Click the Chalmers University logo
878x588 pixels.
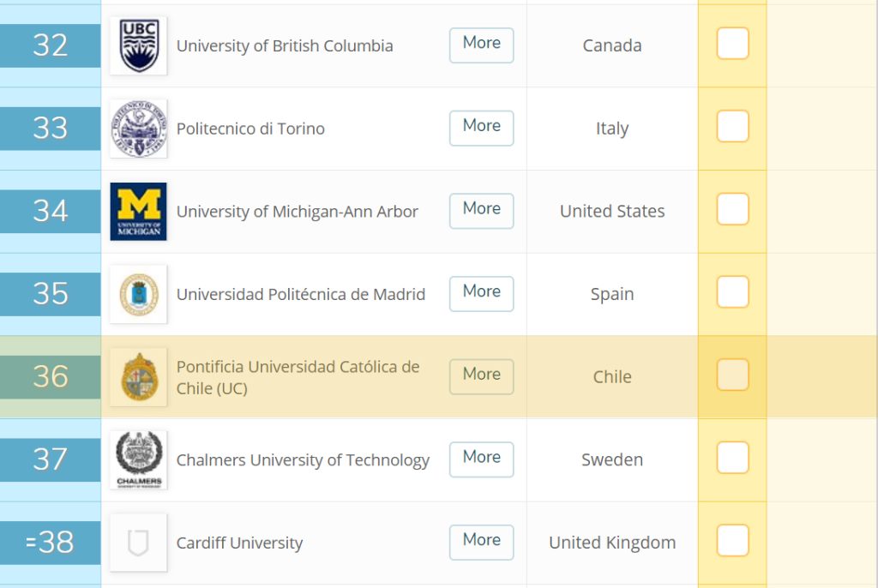click(138, 460)
